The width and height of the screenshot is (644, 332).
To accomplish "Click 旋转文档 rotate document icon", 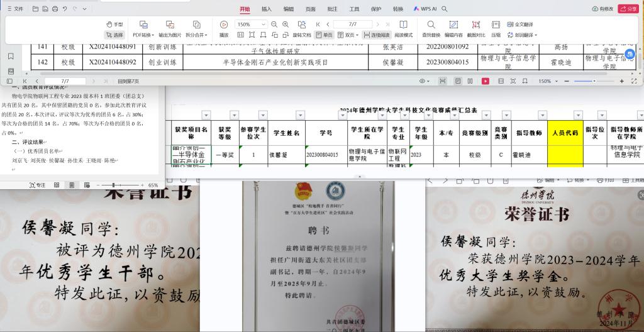I will tap(302, 25).
